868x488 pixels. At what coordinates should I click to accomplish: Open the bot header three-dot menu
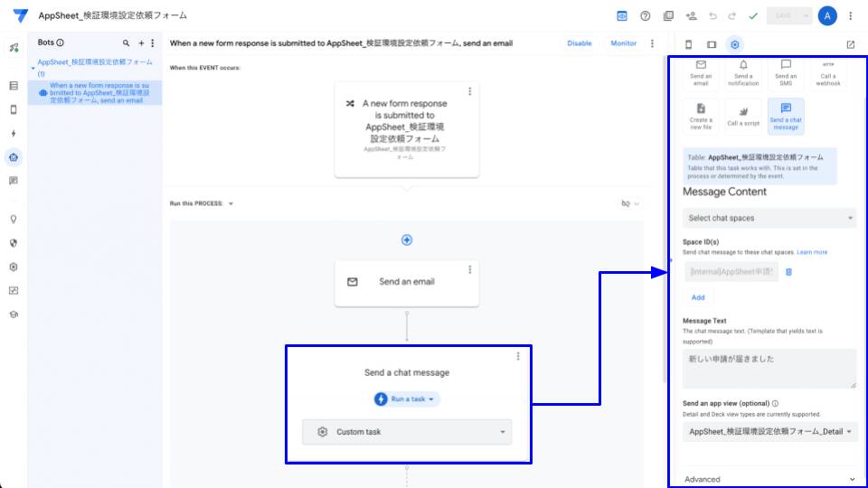tap(652, 43)
